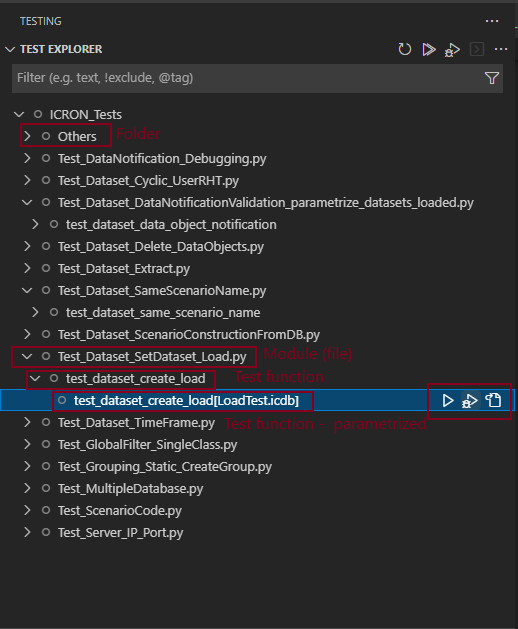Screen dimensions: 518x629
Task: Collapse test_dataset_create_load function chevron
Action: pyautogui.click(x=35, y=378)
